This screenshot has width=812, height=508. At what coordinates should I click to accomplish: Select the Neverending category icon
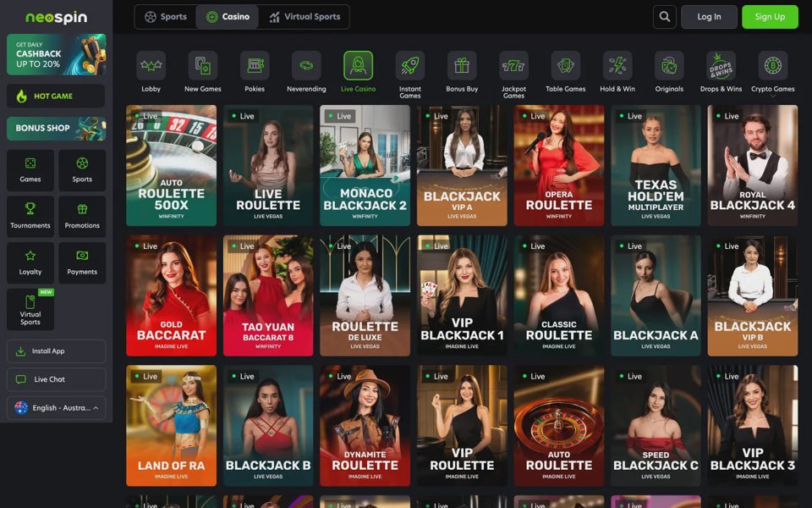coord(306,65)
